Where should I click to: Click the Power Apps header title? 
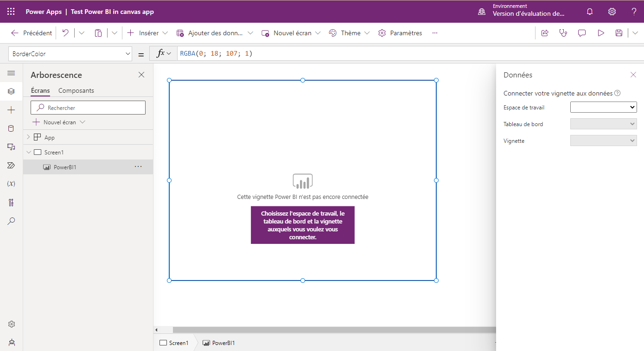[44, 12]
